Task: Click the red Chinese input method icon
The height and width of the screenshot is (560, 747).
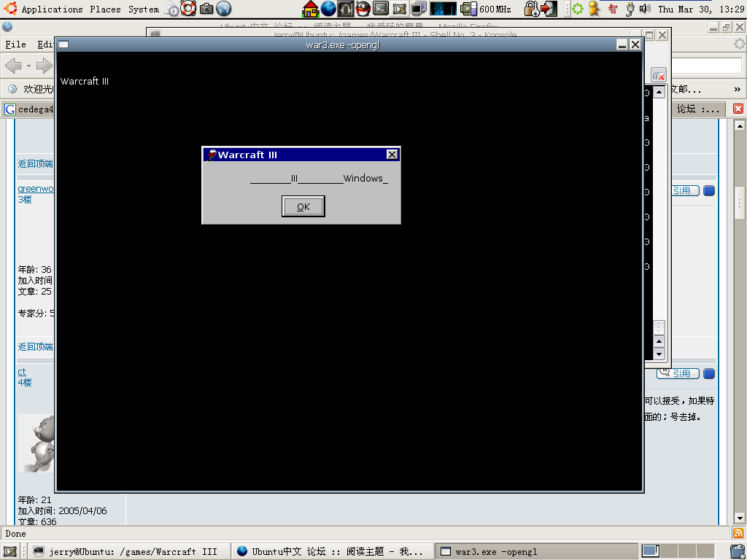Action: click(x=613, y=9)
